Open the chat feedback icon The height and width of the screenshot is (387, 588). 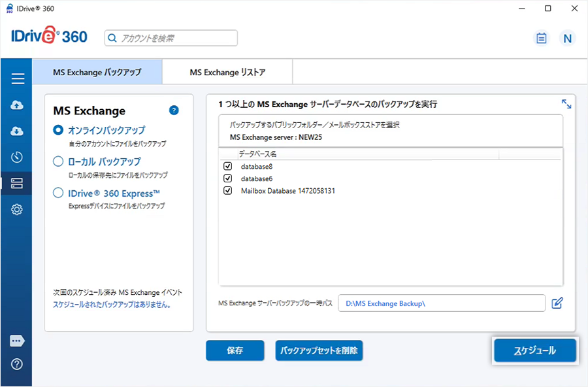(x=18, y=341)
